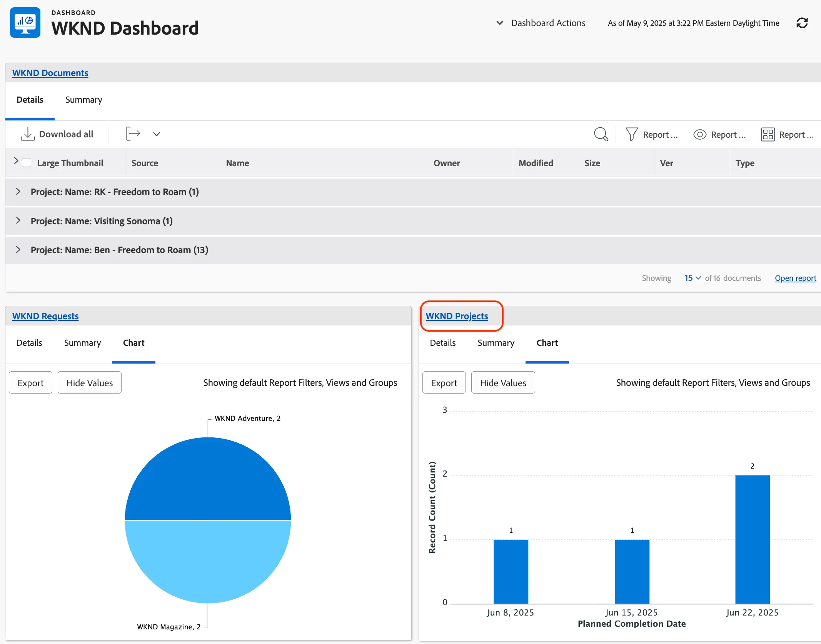Open the WKND Documents report link

[x=50, y=73]
